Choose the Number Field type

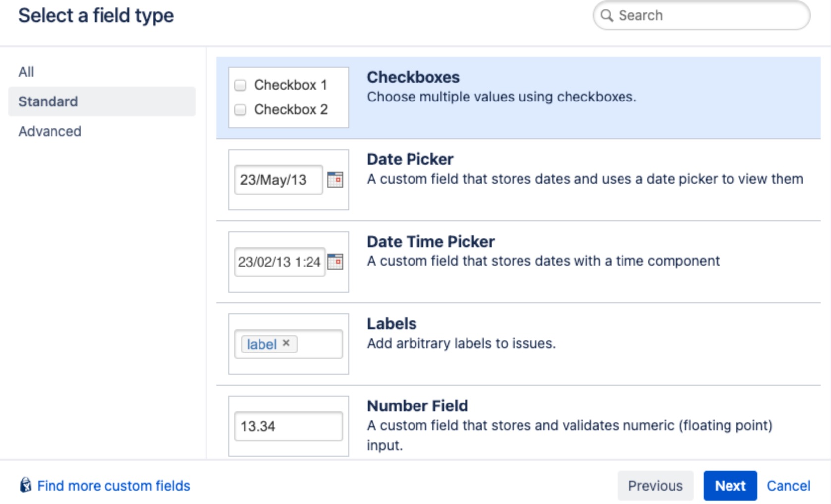tap(518, 423)
